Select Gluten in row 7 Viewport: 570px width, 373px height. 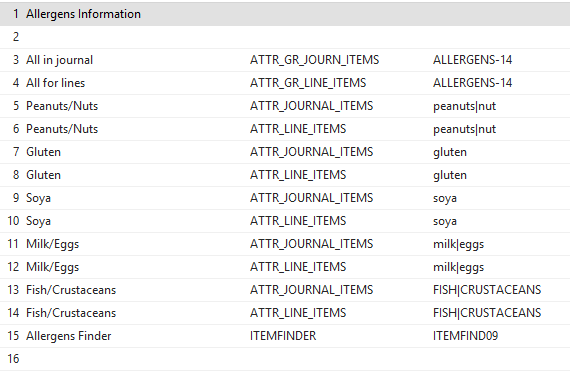[x=43, y=152]
